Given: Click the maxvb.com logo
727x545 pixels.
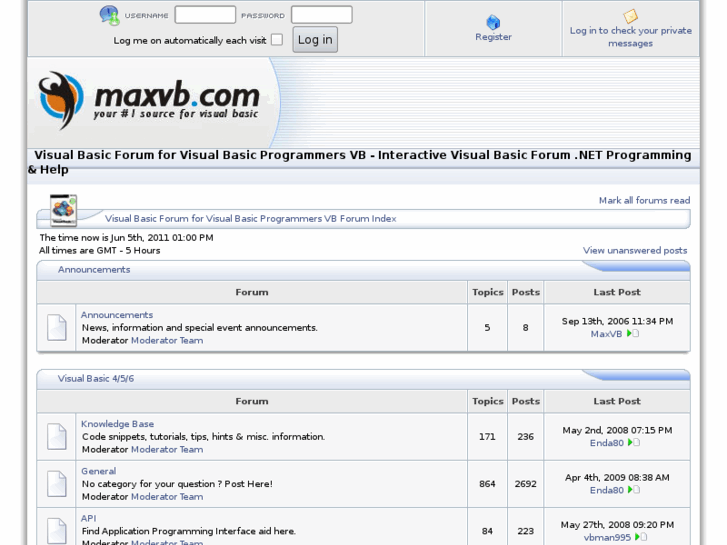Looking at the screenshot, I should [150, 101].
